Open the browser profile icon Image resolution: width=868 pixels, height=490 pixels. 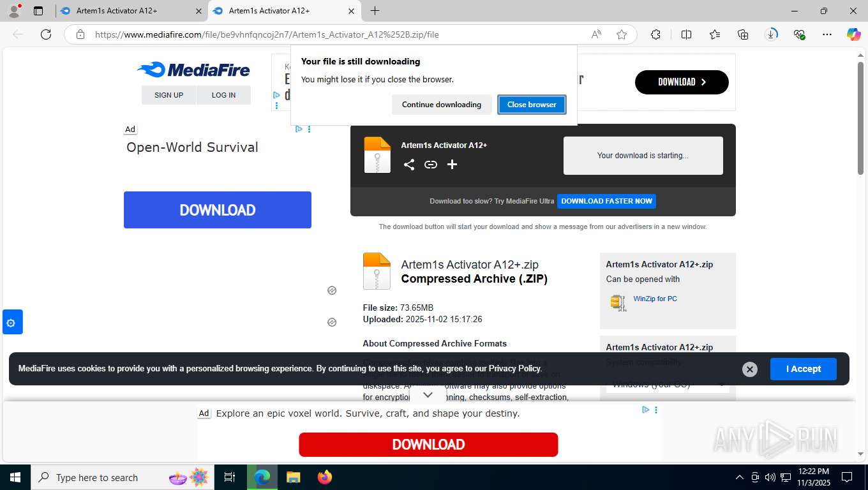coord(13,11)
